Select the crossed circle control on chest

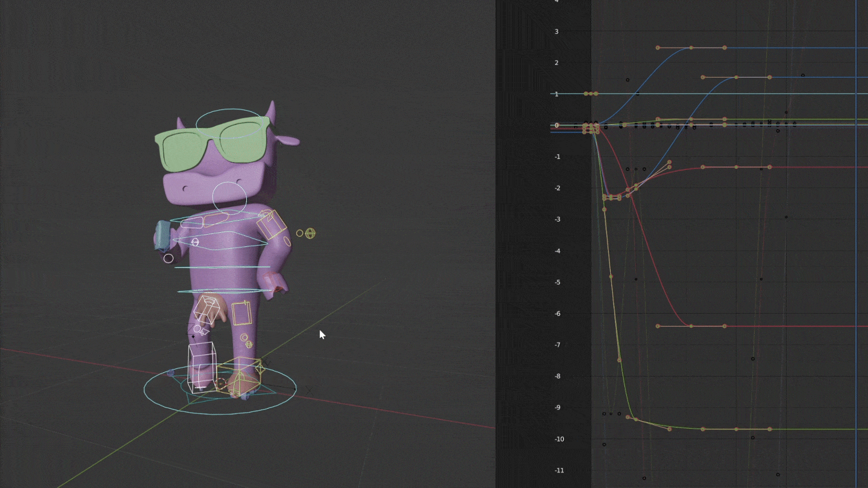[195, 242]
